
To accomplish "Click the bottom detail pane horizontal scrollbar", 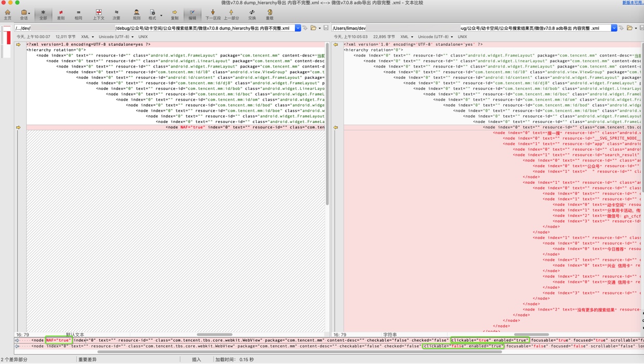I will pyautogui.click(x=300, y=352).
